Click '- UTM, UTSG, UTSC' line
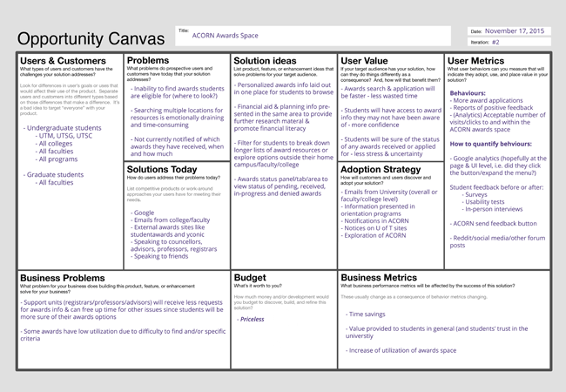The image size is (566, 392). [64, 136]
